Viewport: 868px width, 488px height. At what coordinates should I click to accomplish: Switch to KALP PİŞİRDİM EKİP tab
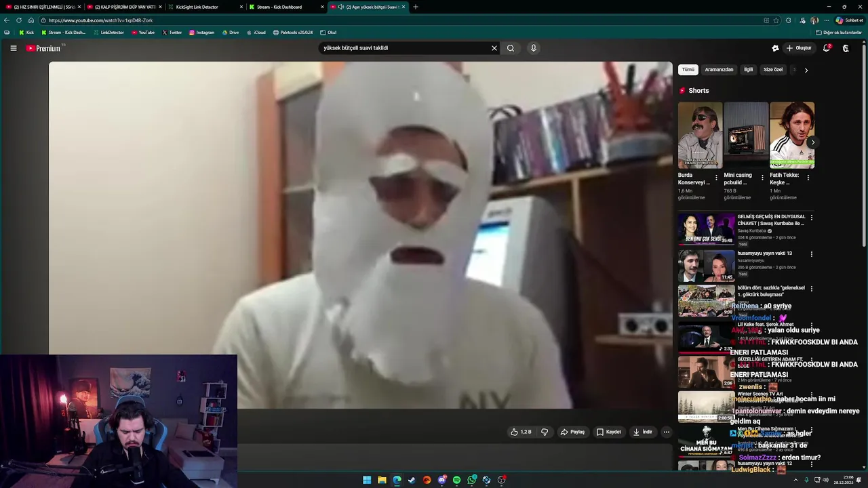(x=125, y=7)
